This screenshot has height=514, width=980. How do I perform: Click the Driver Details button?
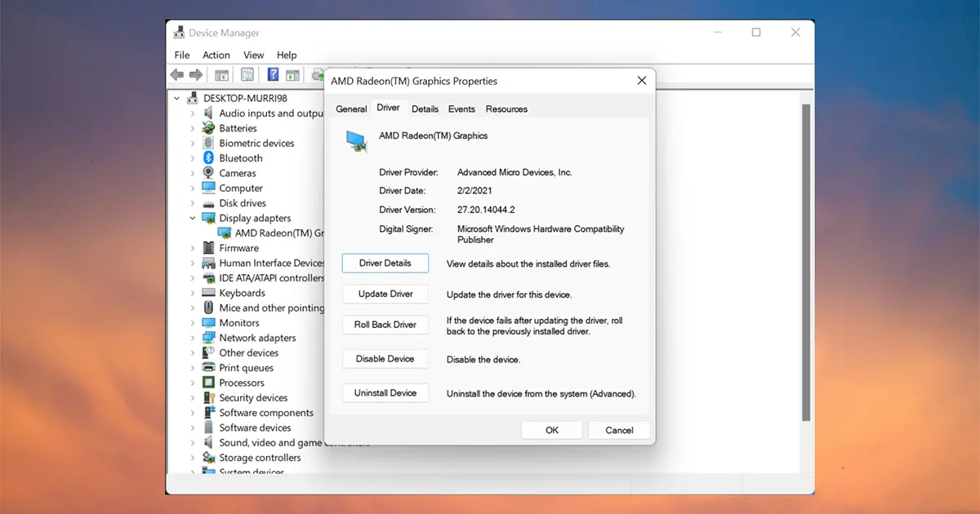click(385, 263)
